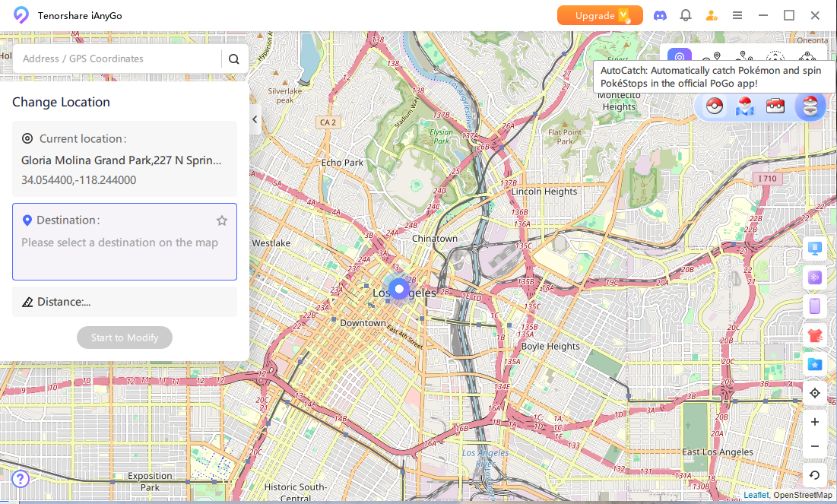The width and height of the screenshot is (837, 504).
Task: Collapse the Change Location side panel
Action: 255,119
